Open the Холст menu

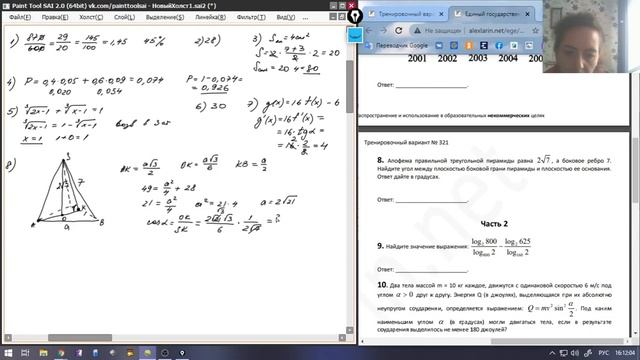point(91,17)
